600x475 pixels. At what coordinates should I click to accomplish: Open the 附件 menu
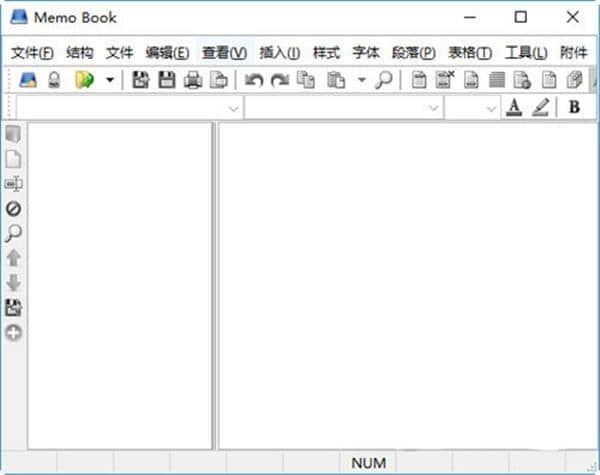pyautogui.click(x=574, y=52)
